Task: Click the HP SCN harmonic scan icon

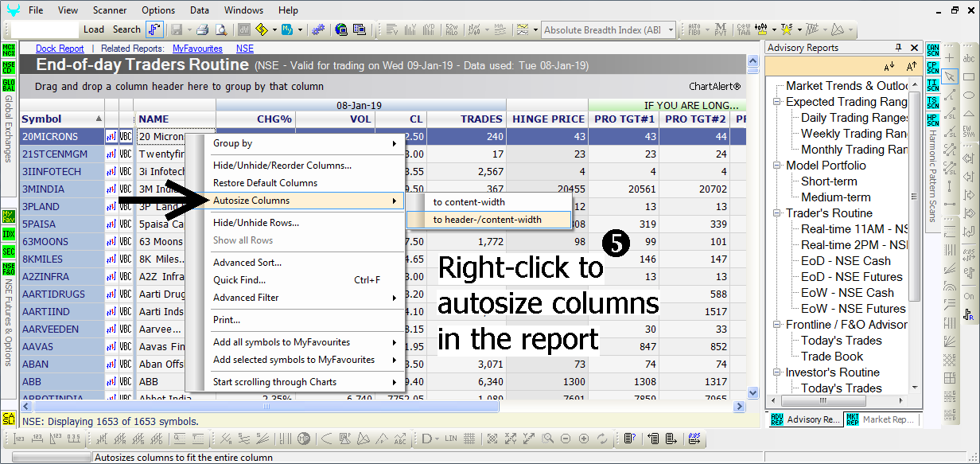Action: 933,119
